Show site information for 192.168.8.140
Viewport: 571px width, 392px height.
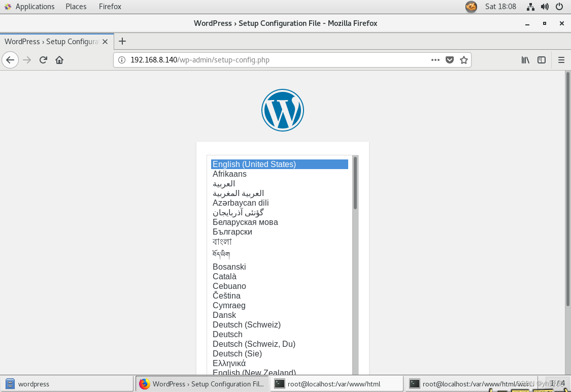tap(122, 60)
